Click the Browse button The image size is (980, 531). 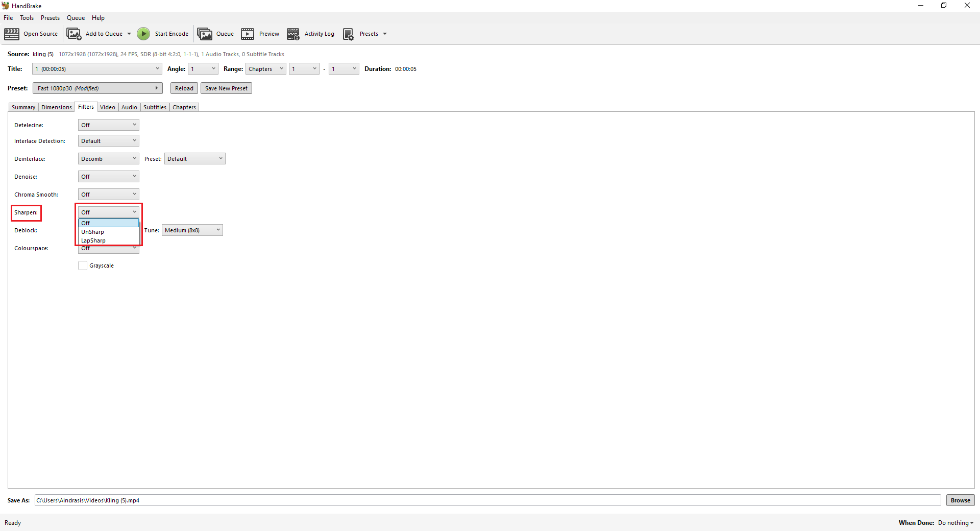[960, 500]
